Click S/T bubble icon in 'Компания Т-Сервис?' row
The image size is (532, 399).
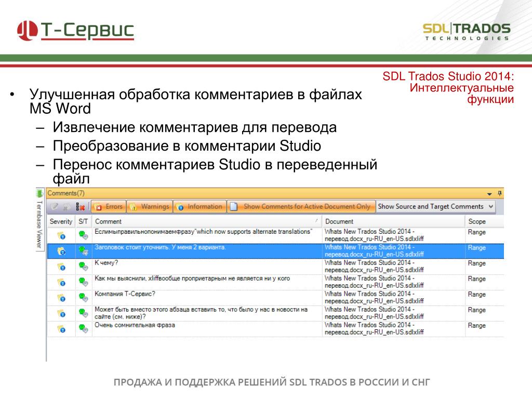pyautogui.click(x=84, y=297)
